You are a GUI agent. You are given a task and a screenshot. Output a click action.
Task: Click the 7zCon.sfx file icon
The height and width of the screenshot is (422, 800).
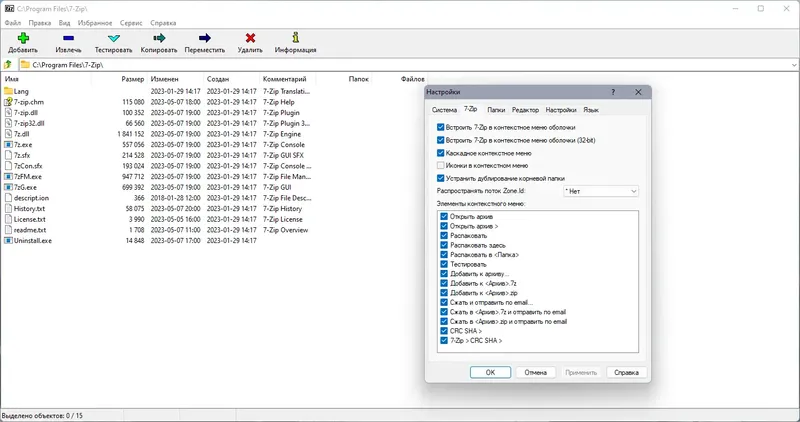8,166
